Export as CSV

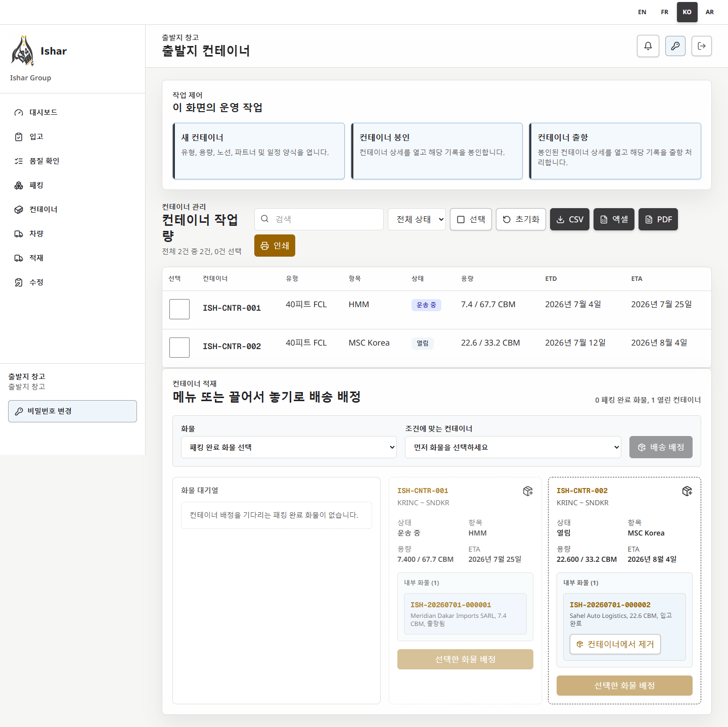point(570,219)
